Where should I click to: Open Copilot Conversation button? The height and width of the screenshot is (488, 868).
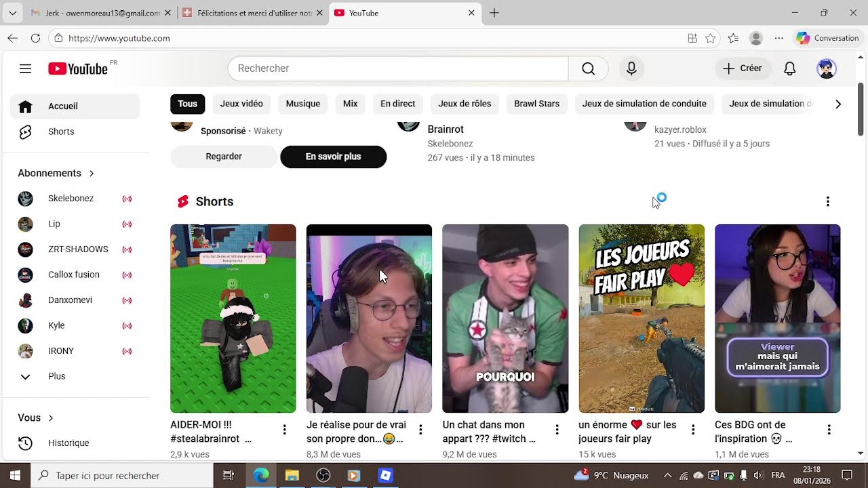pyautogui.click(x=827, y=38)
